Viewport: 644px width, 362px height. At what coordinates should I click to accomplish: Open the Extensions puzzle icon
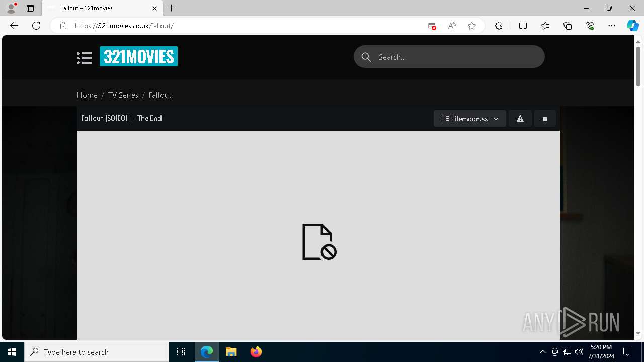tap(499, 26)
